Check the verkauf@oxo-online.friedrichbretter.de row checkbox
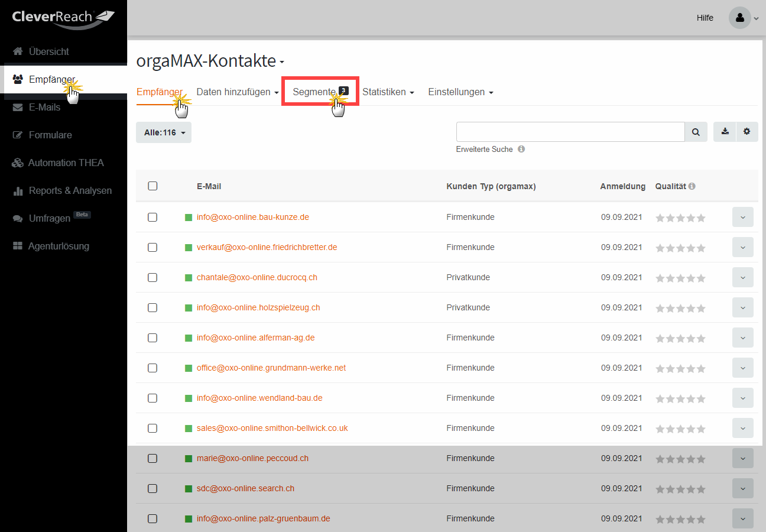This screenshot has width=766, height=532. (152, 247)
